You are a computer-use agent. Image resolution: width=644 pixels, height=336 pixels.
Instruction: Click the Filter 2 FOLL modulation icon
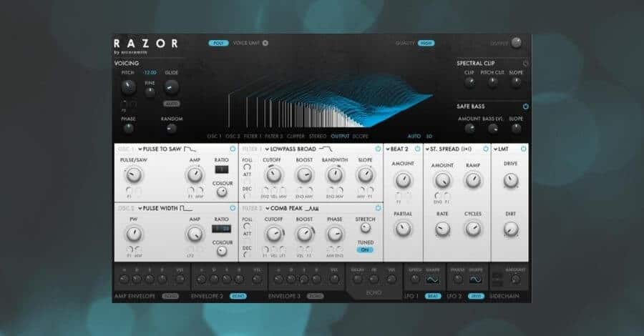coord(247,227)
